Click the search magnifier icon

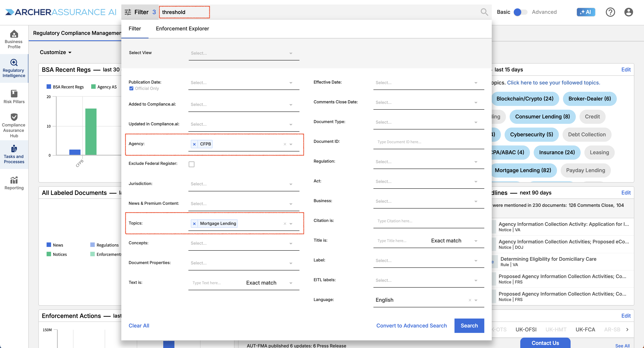(484, 12)
